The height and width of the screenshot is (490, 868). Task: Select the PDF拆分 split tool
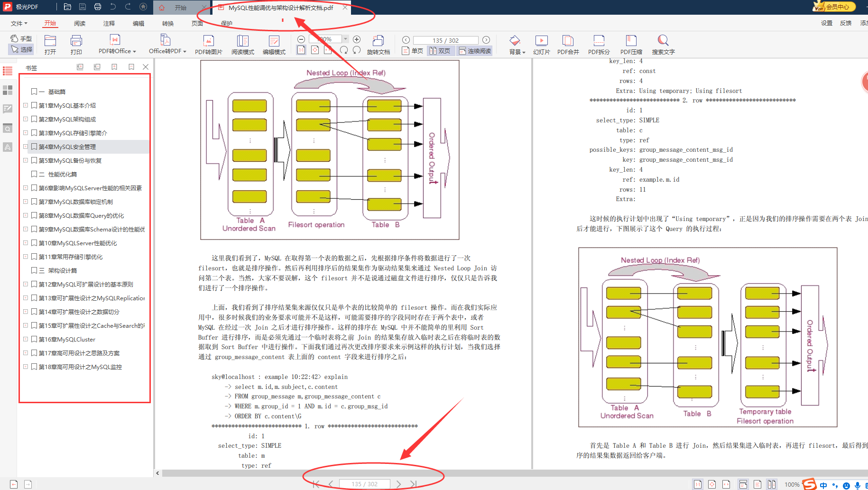[x=599, y=45]
